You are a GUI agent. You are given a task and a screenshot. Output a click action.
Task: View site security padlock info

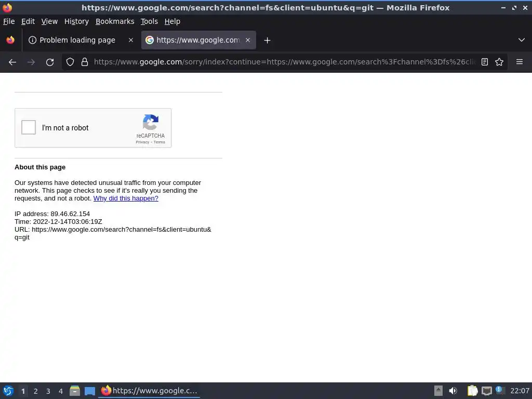click(85, 62)
